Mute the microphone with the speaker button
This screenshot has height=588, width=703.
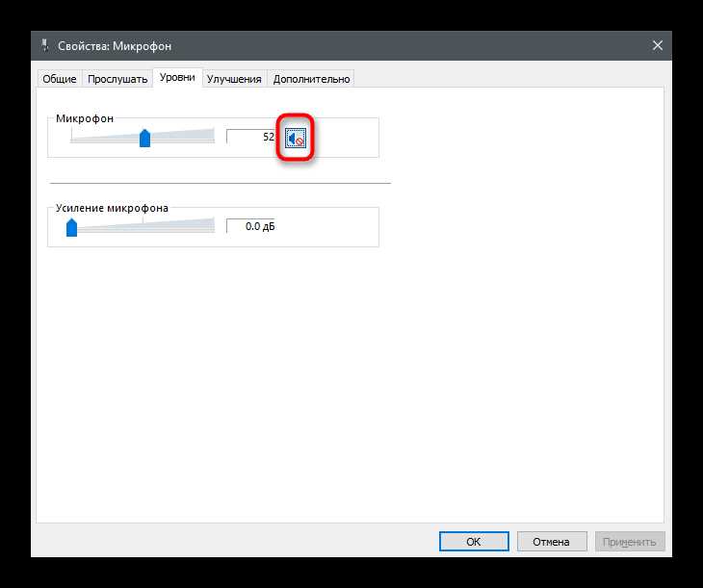[296, 138]
